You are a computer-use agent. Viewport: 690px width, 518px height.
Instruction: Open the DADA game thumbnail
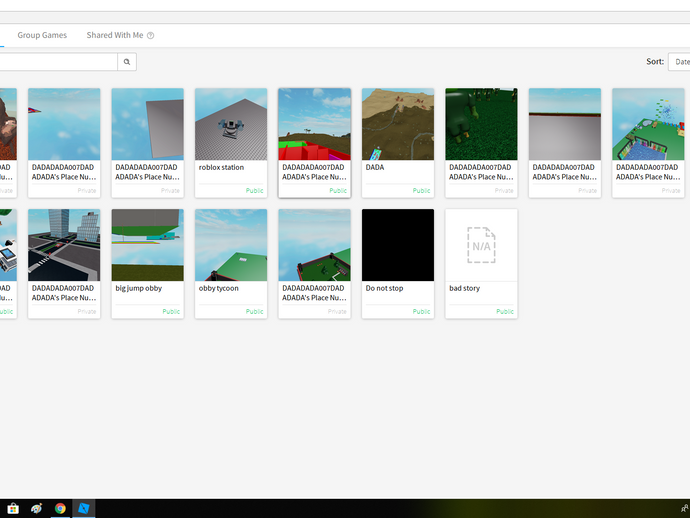click(398, 124)
